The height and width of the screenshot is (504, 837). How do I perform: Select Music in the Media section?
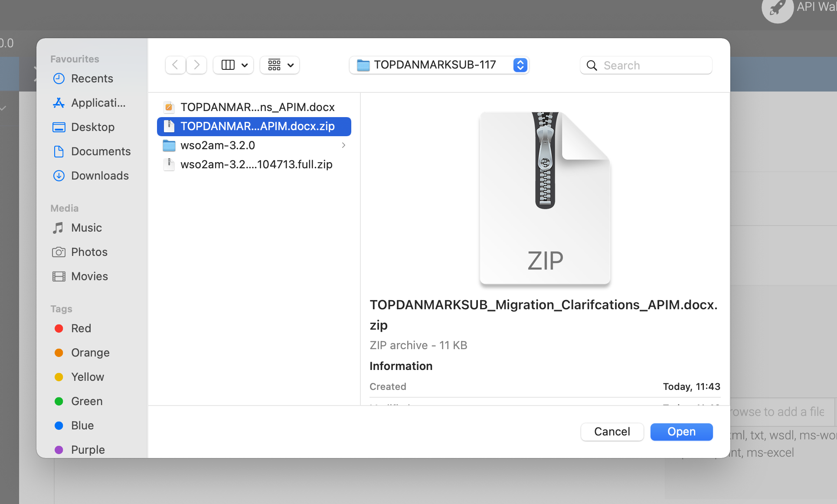click(77, 228)
